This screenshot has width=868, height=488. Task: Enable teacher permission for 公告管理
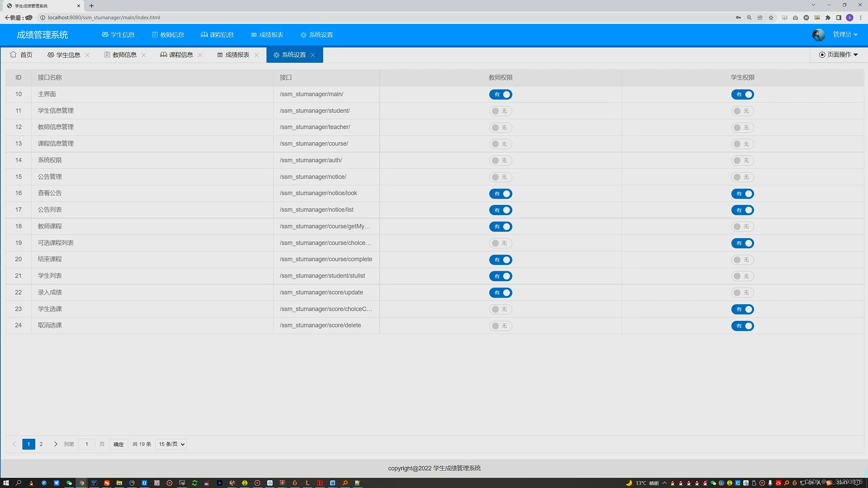point(500,177)
